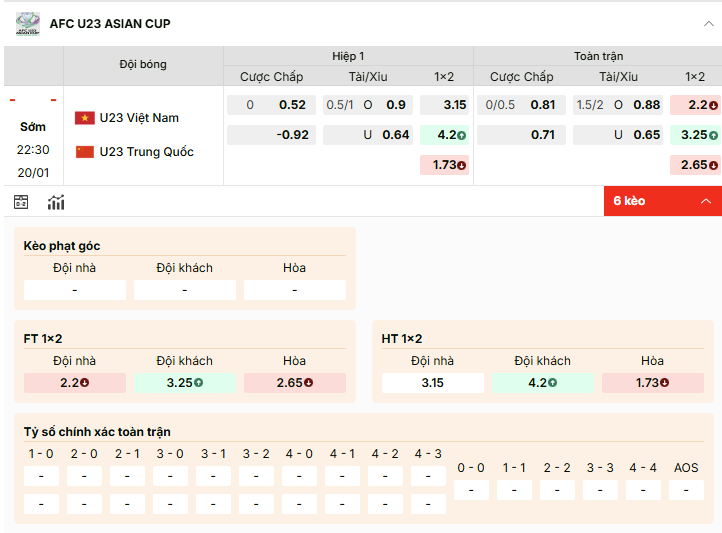
Task: Click the Vietnam flag icon
Action: (x=85, y=118)
